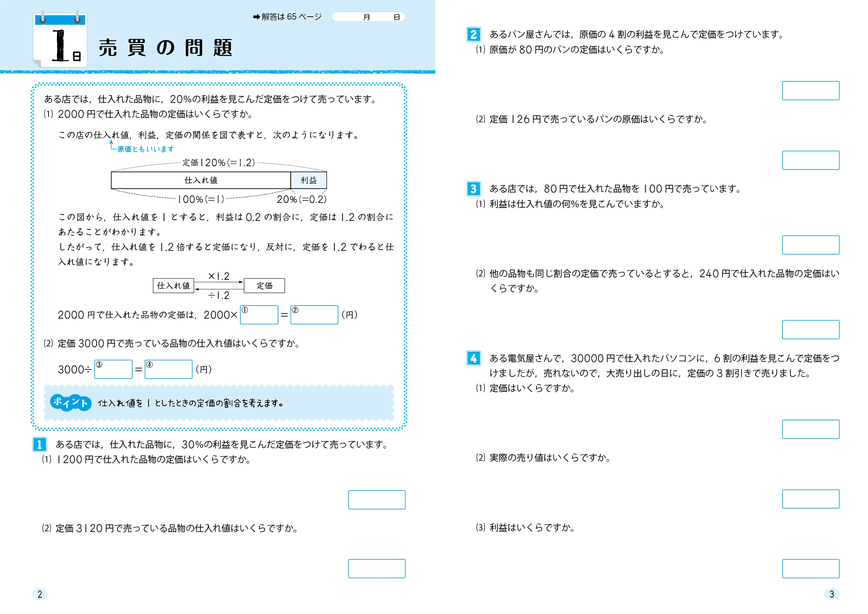Click the sentence starting したがって, 仕入れ値を1.2倍
This screenshot has height=614, width=868.
click(226, 254)
